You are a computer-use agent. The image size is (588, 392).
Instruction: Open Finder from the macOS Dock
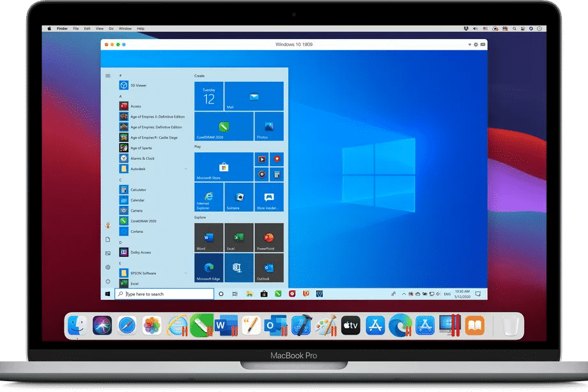(77, 325)
